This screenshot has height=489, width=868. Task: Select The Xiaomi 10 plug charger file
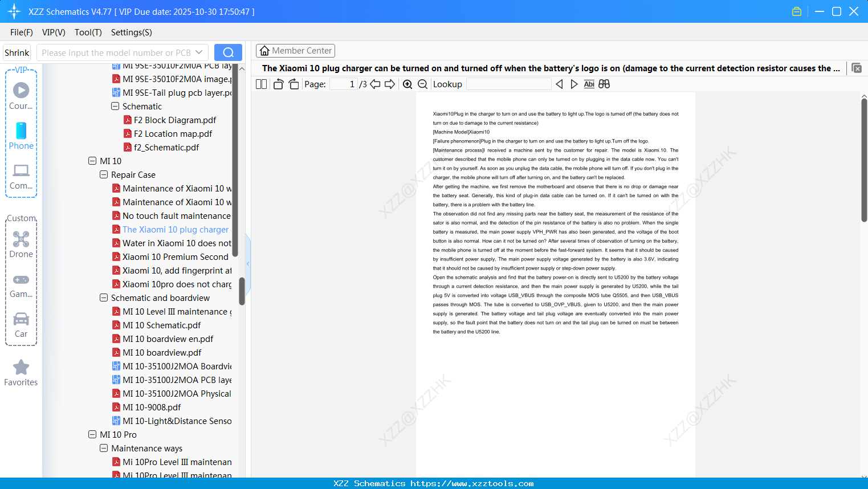(176, 230)
